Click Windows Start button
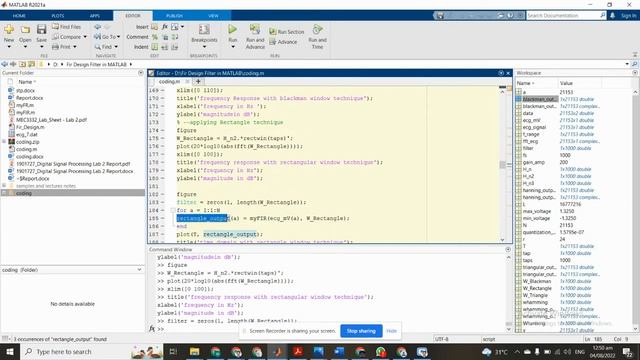The width and height of the screenshot is (640, 360). (x=9, y=351)
